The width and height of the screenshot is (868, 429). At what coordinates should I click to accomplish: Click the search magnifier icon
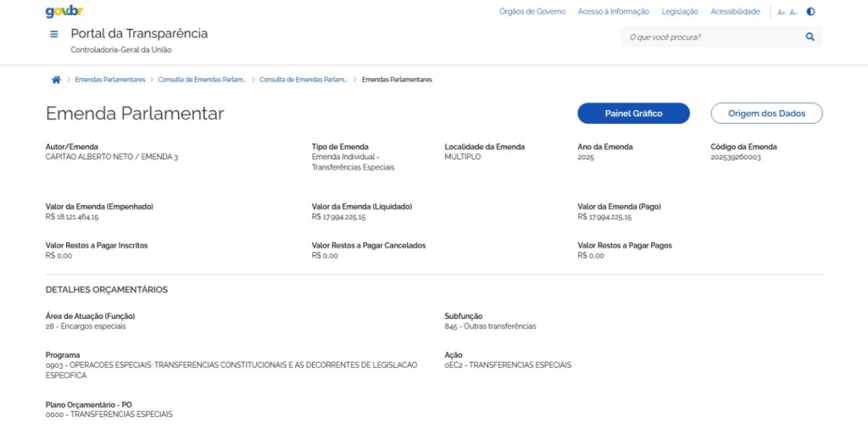pyautogui.click(x=810, y=37)
